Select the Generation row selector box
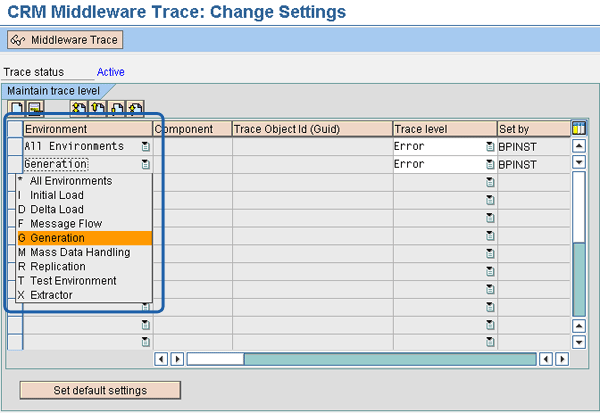 point(14,164)
